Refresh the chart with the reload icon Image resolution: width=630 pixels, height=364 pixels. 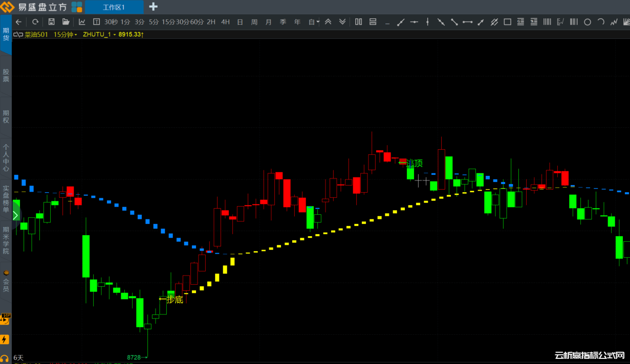point(35,22)
